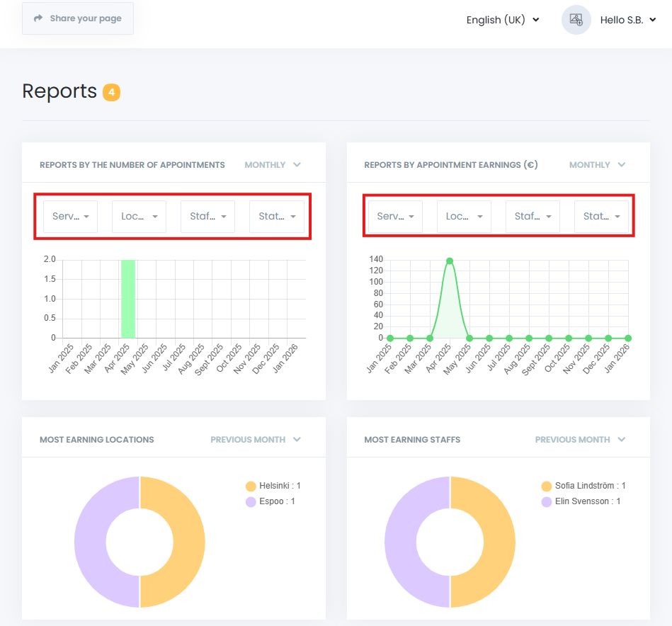Viewport: 672px width, 626px height.
Task: Click the Reports count badge
Action: 111,92
